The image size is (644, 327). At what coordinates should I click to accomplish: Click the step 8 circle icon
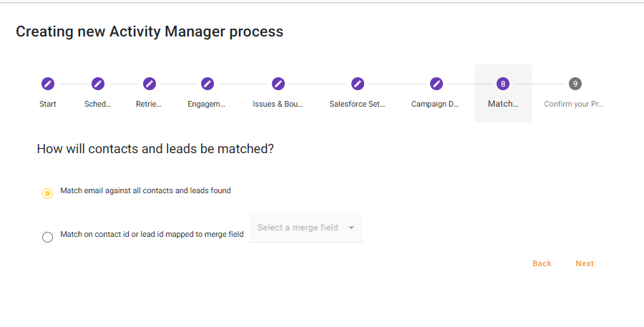pyautogui.click(x=503, y=84)
